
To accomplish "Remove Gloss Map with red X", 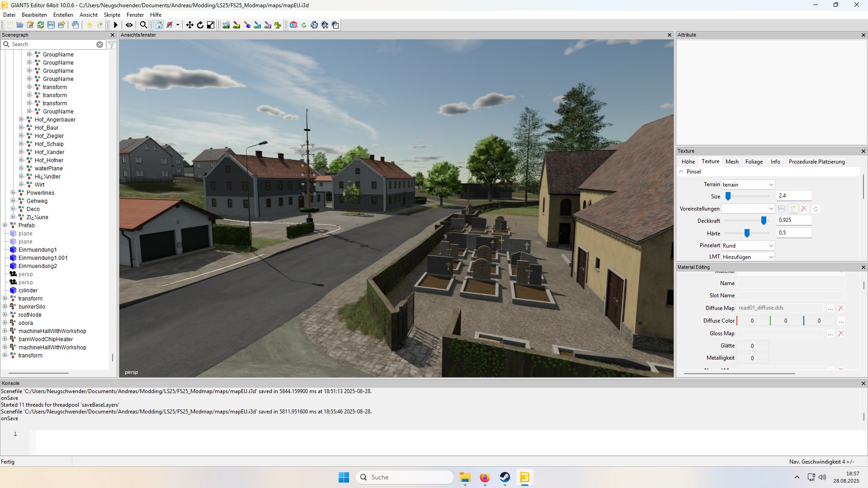I will point(841,333).
